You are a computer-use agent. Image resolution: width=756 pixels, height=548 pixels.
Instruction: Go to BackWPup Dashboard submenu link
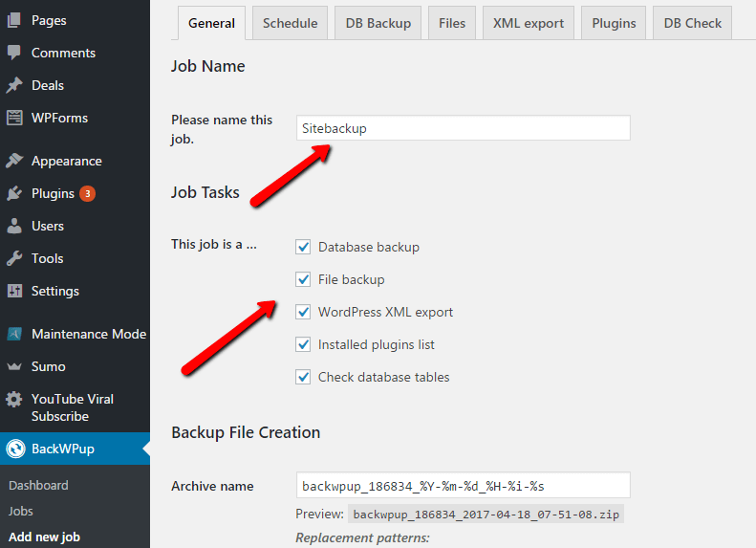tap(38, 485)
